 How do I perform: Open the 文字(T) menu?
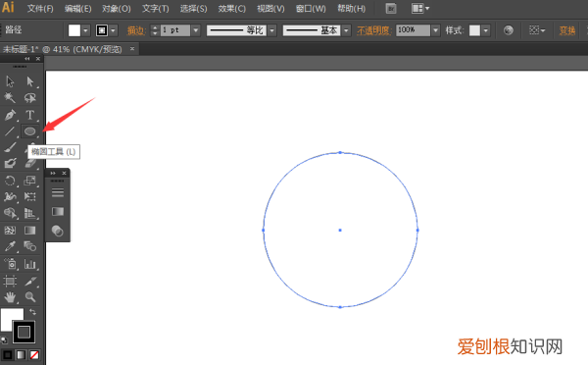[156, 8]
